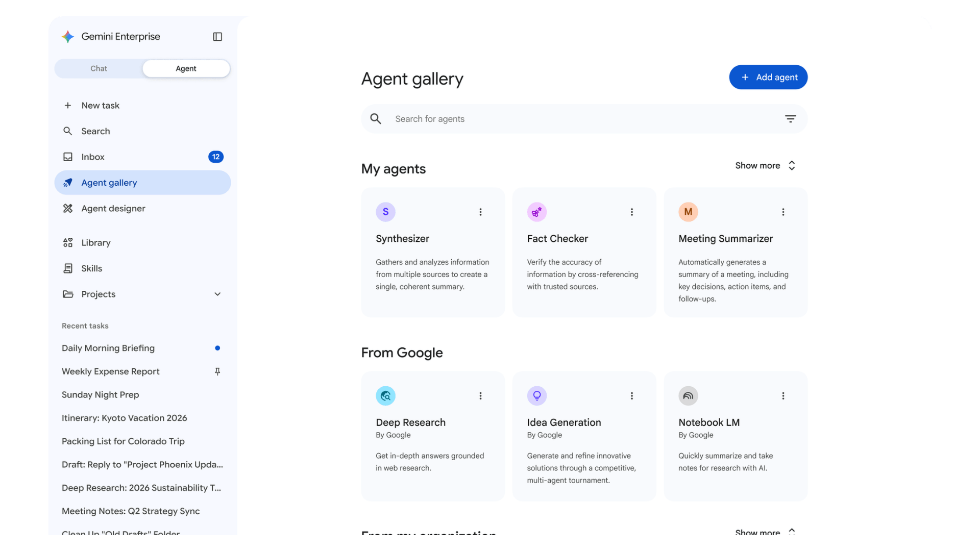Open Library in sidebar

pos(142,243)
